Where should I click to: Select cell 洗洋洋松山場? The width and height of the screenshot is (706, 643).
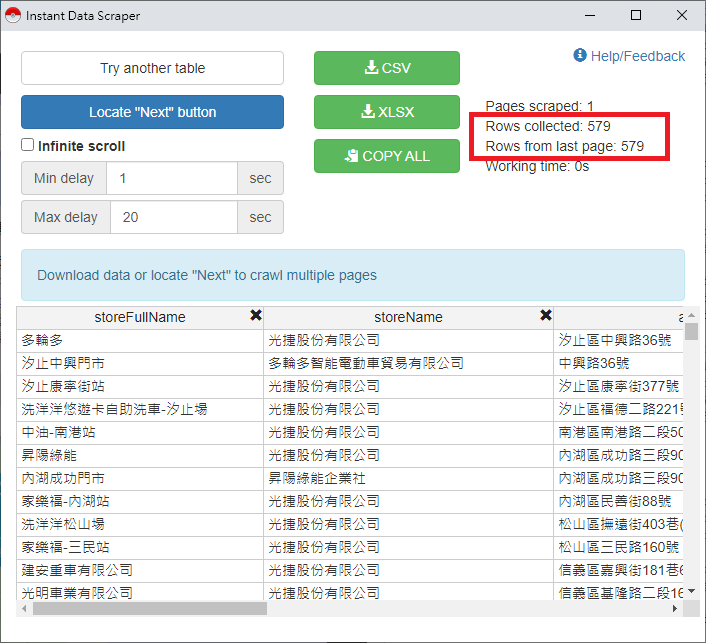(140, 525)
